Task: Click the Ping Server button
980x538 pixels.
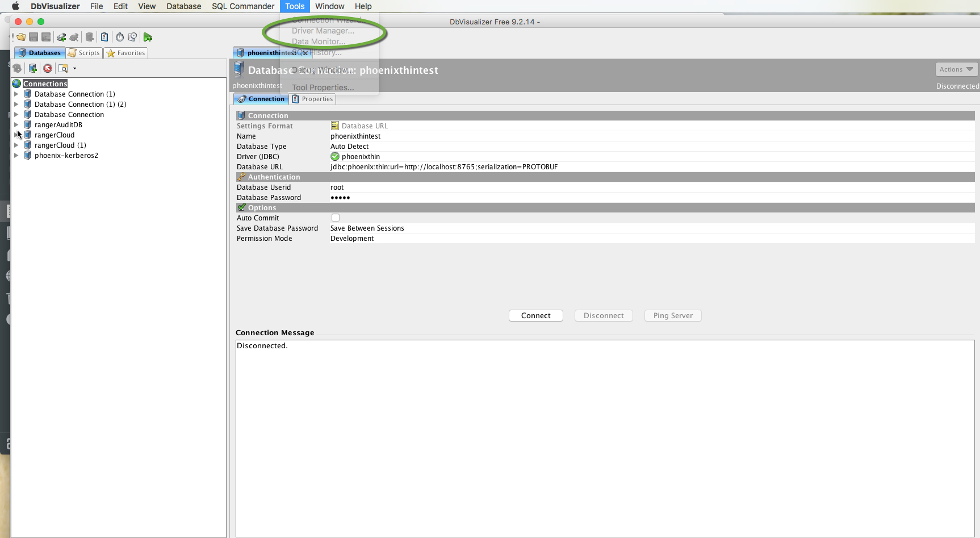Action: pyautogui.click(x=672, y=315)
